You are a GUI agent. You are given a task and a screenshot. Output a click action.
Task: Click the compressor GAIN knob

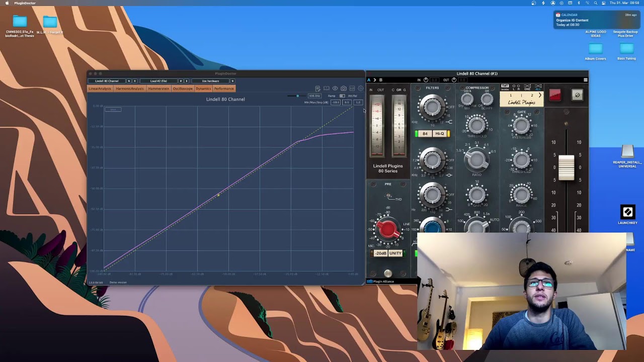(x=477, y=195)
